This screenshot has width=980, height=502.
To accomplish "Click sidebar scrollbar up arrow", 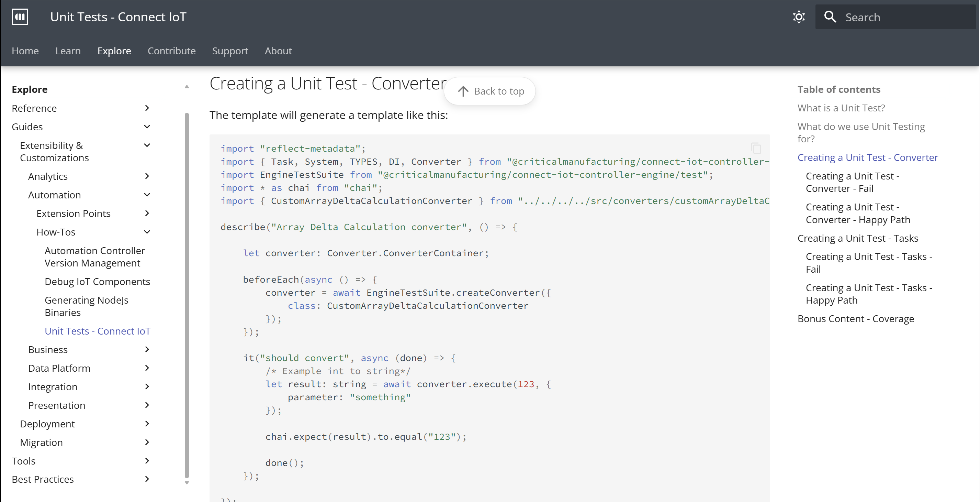I will (x=187, y=87).
